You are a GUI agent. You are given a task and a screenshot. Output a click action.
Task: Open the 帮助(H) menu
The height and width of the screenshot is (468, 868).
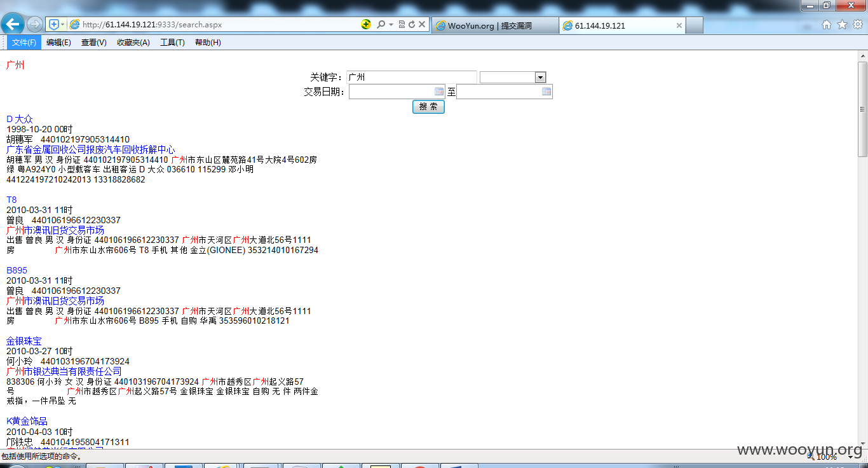pyautogui.click(x=208, y=43)
